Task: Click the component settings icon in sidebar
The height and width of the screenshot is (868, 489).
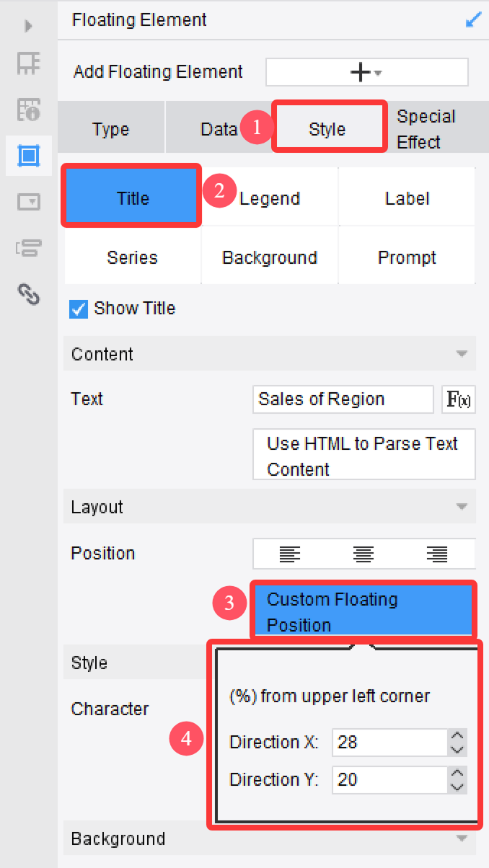Action: click(x=29, y=63)
